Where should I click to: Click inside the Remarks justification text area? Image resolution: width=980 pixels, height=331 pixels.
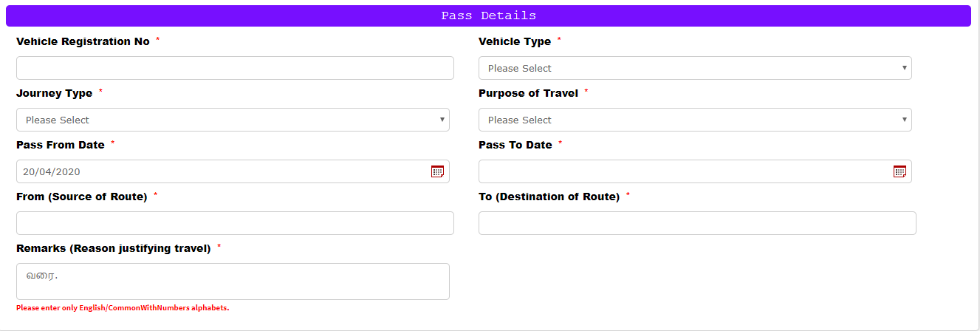click(x=233, y=281)
